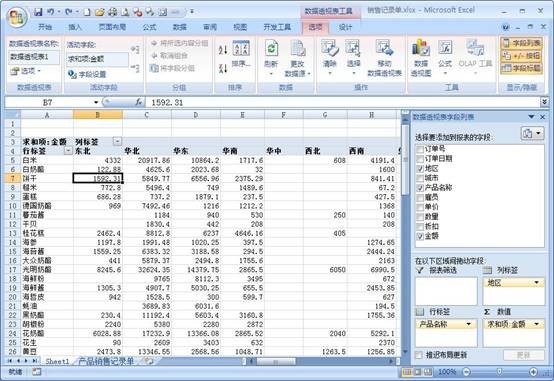The width and height of the screenshot is (554, 381).
Task: Click the fx insert function button
Action: coord(139,102)
